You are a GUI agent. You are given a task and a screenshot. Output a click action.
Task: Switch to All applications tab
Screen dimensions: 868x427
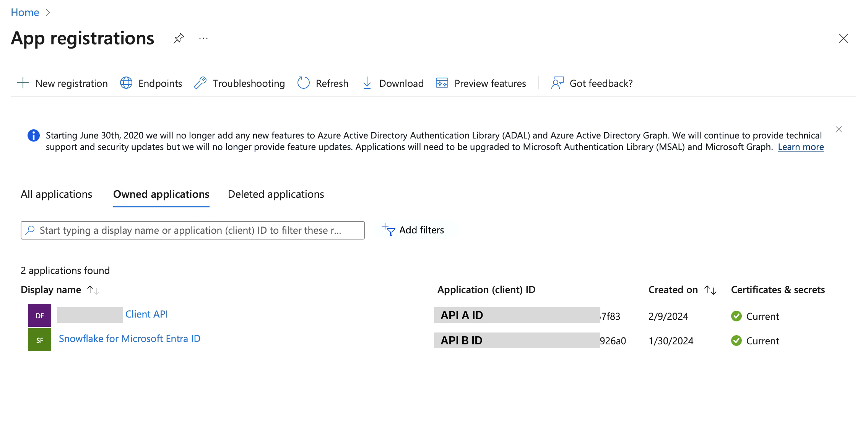coord(56,194)
